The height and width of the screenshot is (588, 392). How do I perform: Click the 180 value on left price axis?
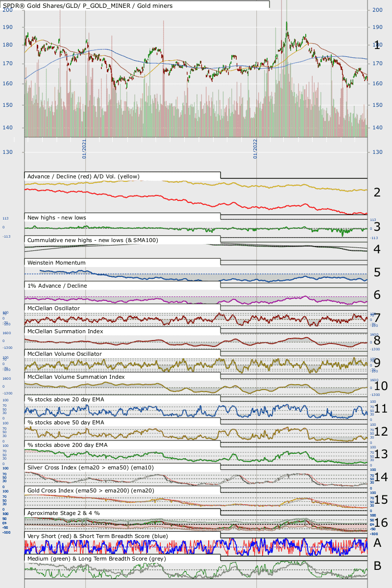click(x=8, y=45)
